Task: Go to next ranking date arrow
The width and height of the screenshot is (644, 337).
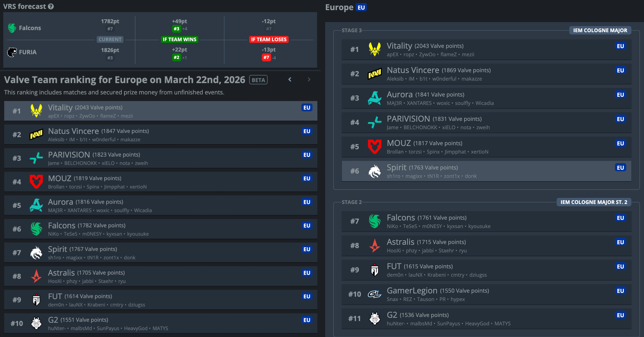Action: tap(309, 80)
